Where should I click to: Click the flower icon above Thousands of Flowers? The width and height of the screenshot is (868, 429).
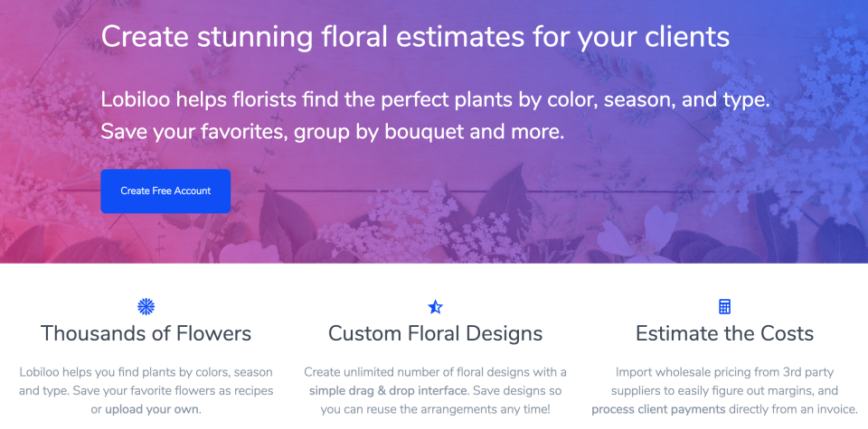point(146,306)
